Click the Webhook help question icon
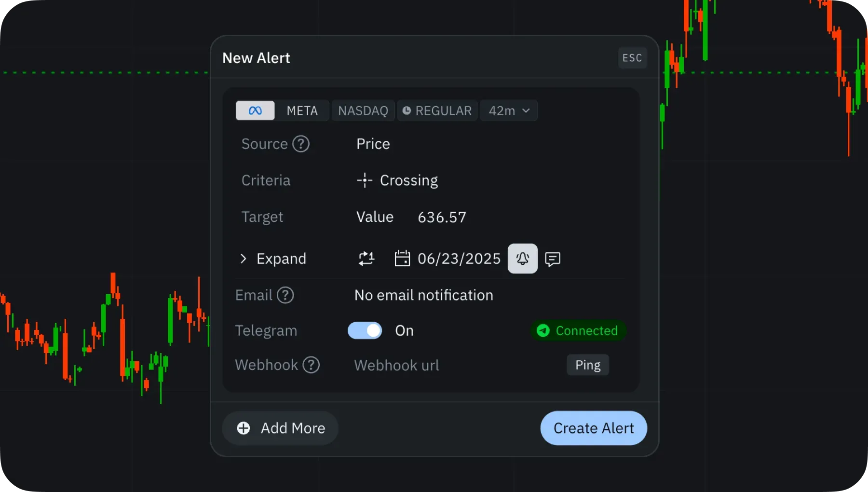This screenshot has height=492, width=868. point(311,365)
